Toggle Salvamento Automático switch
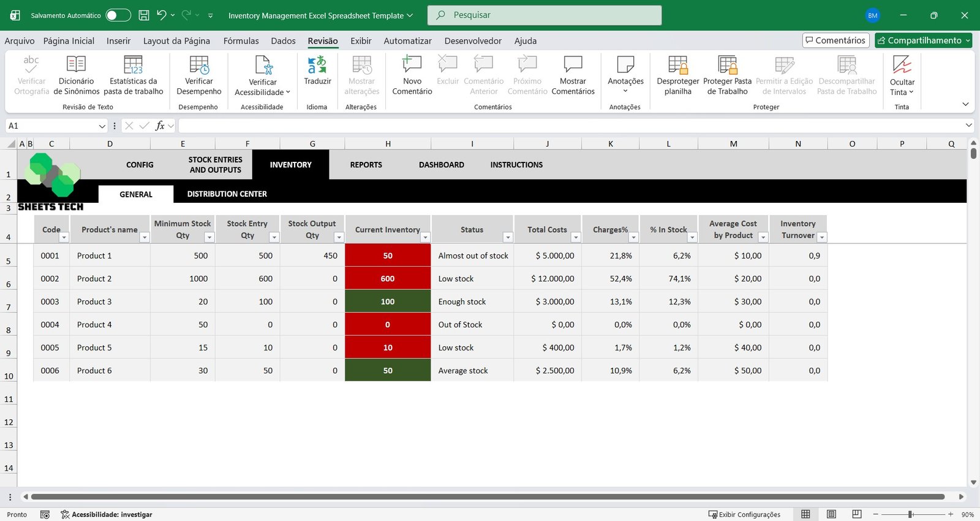The height and width of the screenshot is (521, 980). coord(118,15)
